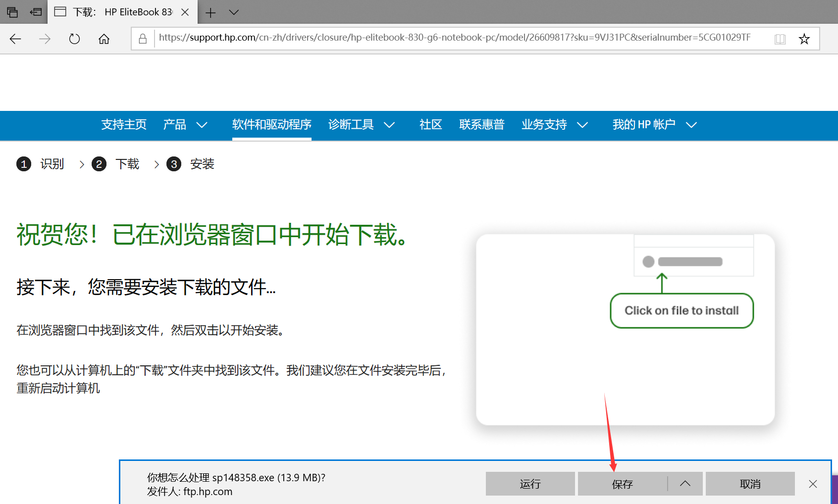Refresh the page with the reload icon

click(x=74, y=39)
